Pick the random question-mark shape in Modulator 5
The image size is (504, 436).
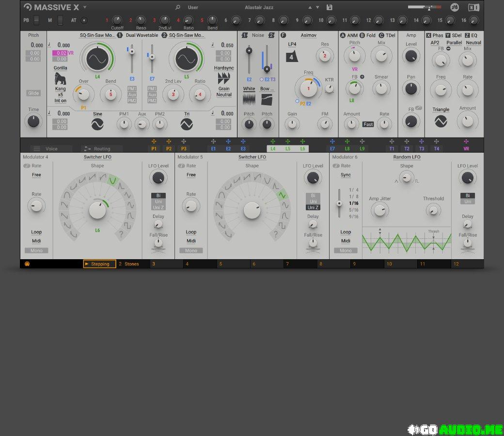tap(275, 234)
